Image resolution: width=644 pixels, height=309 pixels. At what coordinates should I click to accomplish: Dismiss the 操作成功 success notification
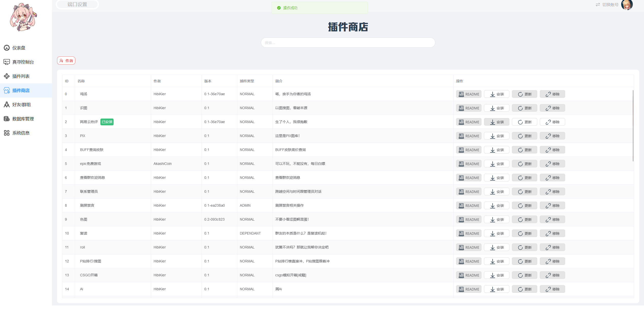click(319, 8)
